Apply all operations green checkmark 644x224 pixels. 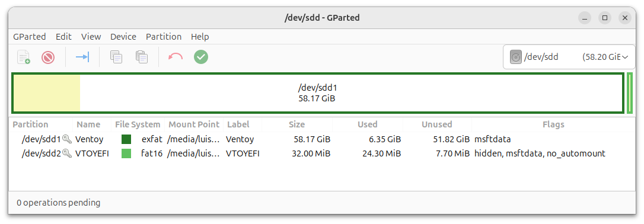(x=201, y=57)
